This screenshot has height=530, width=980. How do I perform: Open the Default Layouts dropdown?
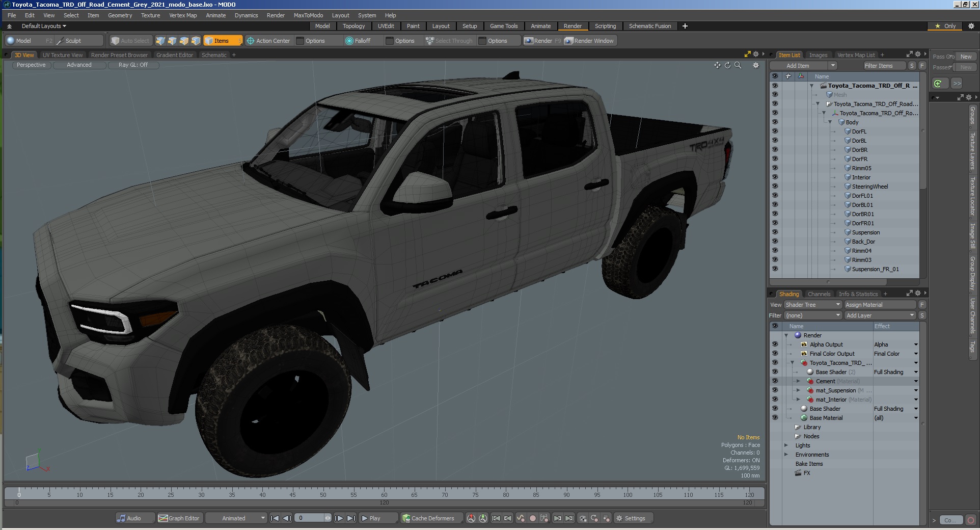pyautogui.click(x=44, y=26)
